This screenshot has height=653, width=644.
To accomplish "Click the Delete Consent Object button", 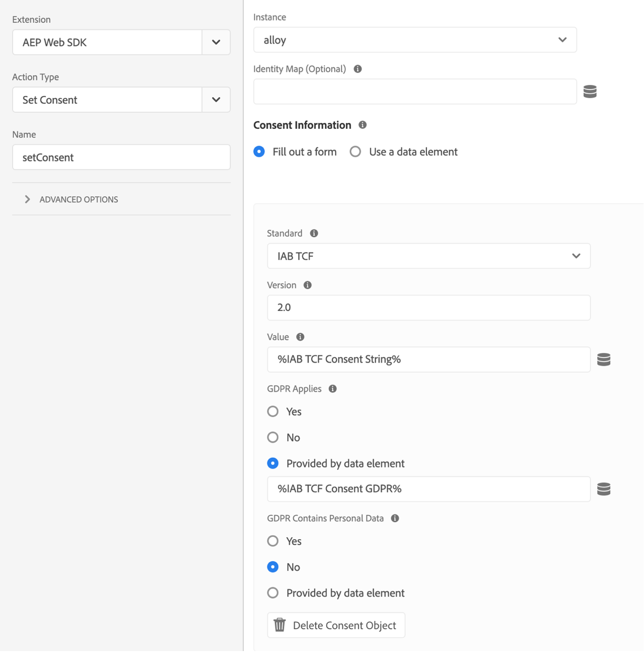I will tap(336, 625).
